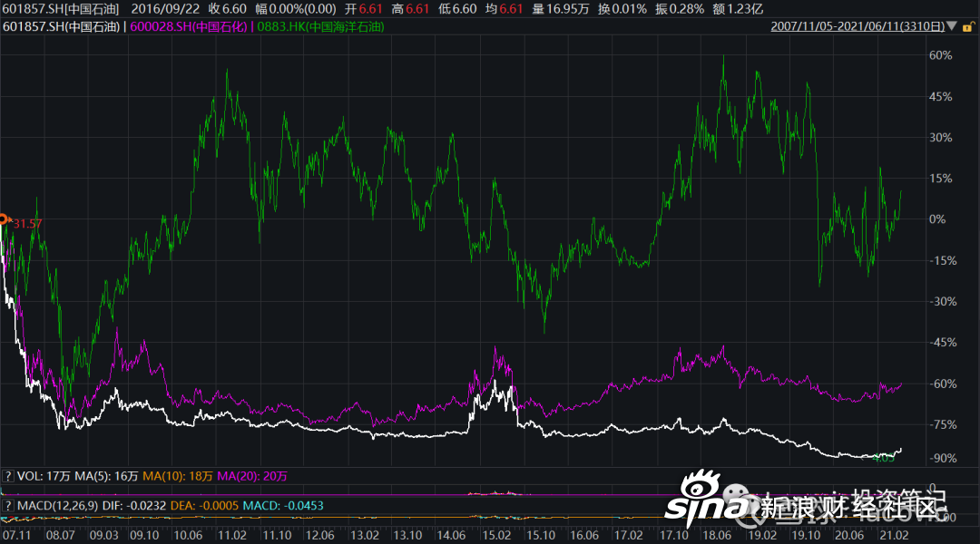Viewport: 980px width, 544px height.
Task: Click the low price 低 6.60
Action: pos(457,9)
